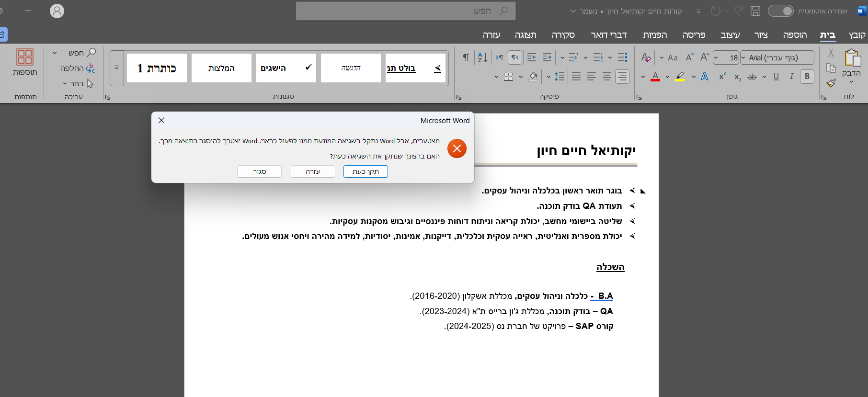Toggle show paragraph marks (¶)
This screenshot has height=397, width=868.
(x=466, y=57)
